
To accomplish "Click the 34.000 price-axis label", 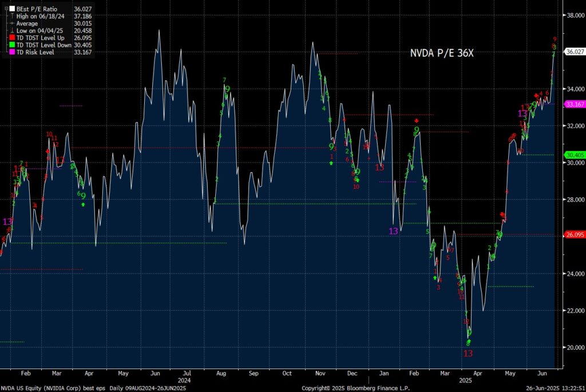I will [576, 89].
